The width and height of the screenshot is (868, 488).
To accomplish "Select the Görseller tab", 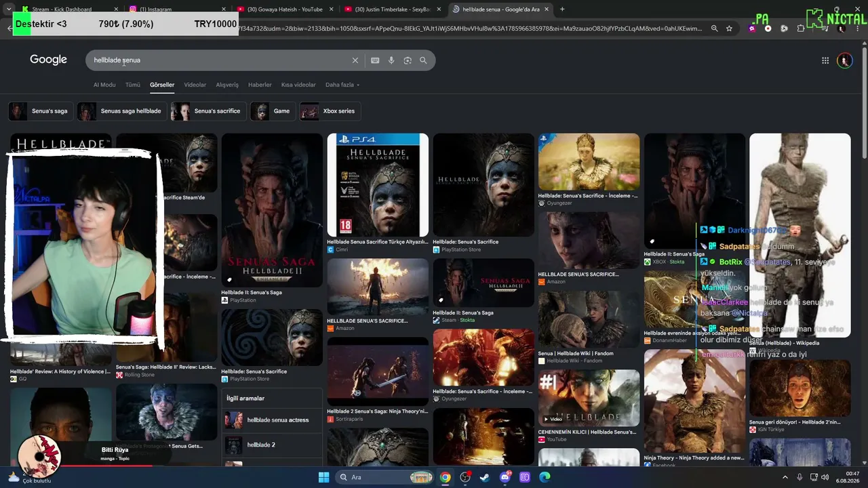I will 162,85.
